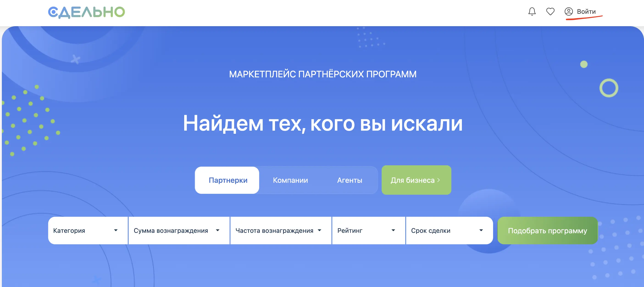Click the Срок сделки dropdown arrow
The image size is (644, 287).
click(x=481, y=230)
